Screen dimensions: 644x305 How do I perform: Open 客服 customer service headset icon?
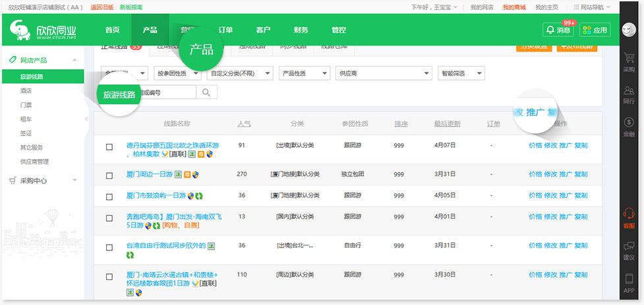click(628, 217)
